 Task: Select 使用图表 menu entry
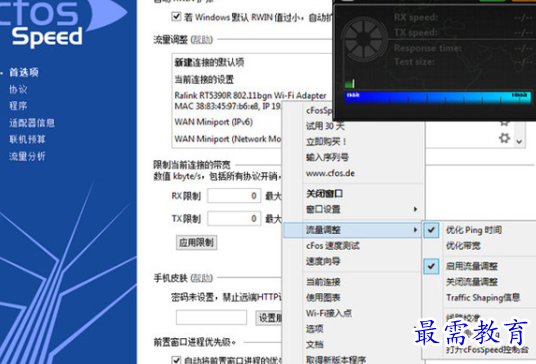pos(323,298)
